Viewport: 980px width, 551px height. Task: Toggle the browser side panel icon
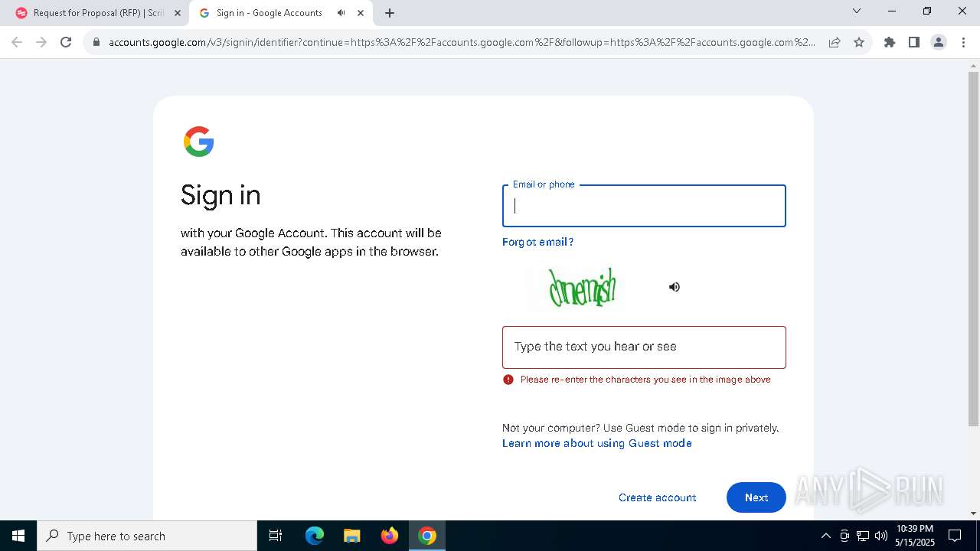click(914, 42)
